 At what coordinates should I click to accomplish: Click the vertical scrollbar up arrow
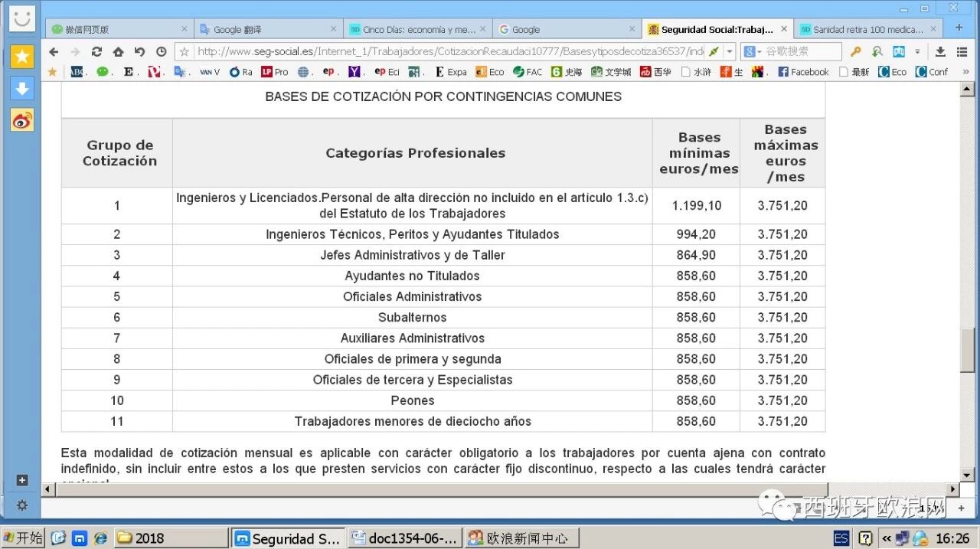[968, 89]
